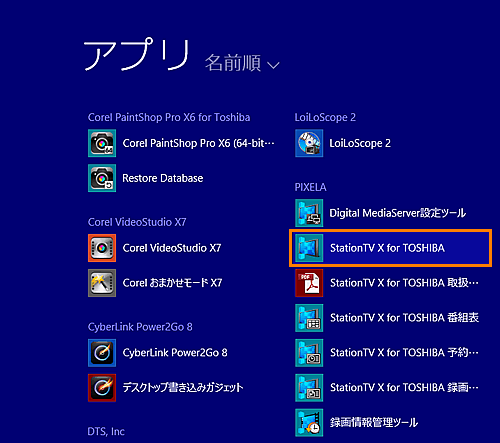This screenshot has height=443, width=500.
Task: Click Digital MediaServer設定ツール icon
Action: [309, 213]
